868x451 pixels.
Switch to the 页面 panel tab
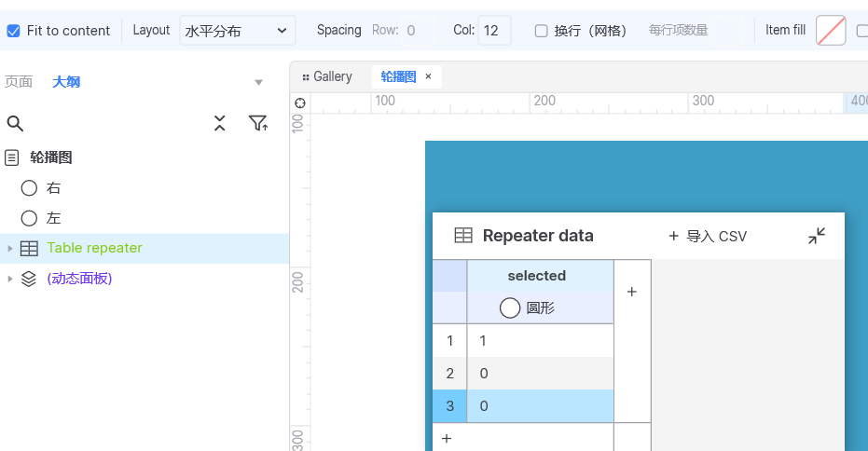coord(19,82)
